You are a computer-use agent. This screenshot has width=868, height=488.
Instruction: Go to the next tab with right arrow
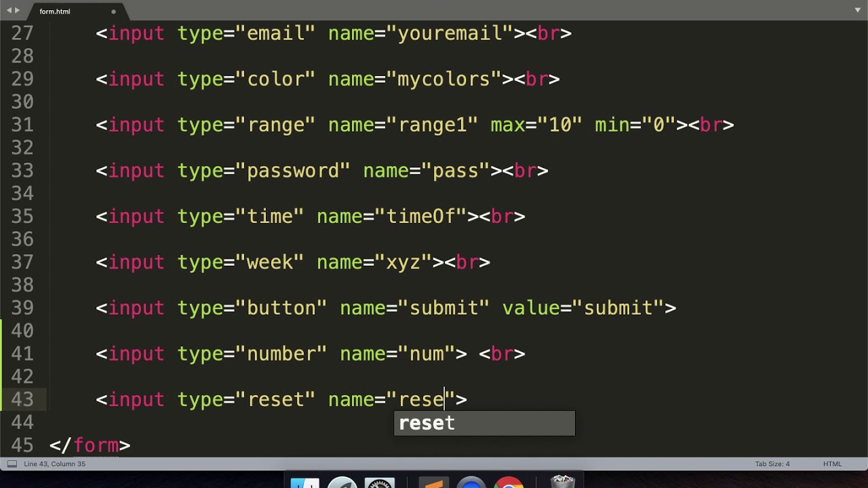tap(18, 10)
